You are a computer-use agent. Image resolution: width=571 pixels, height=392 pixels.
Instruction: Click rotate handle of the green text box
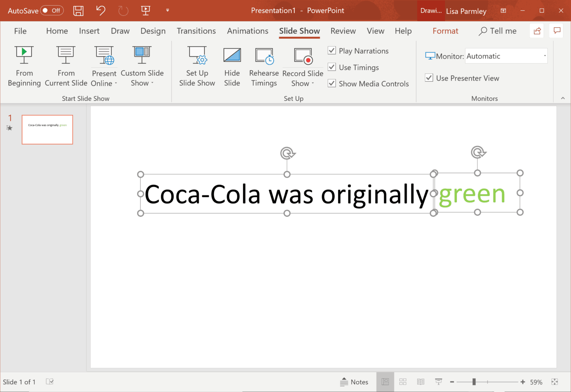click(x=478, y=152)
